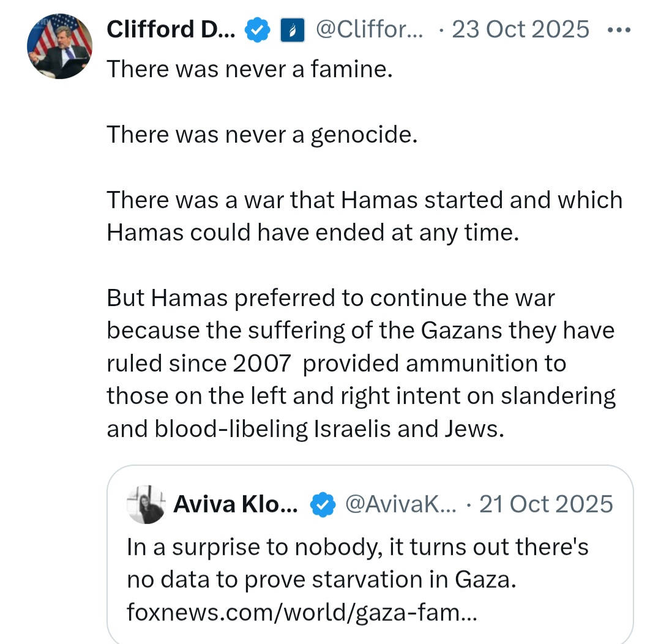Open the foxnews.com/world/gaza-fam... link
Viewport: 661px width, 644px height.
coord(302,612)
